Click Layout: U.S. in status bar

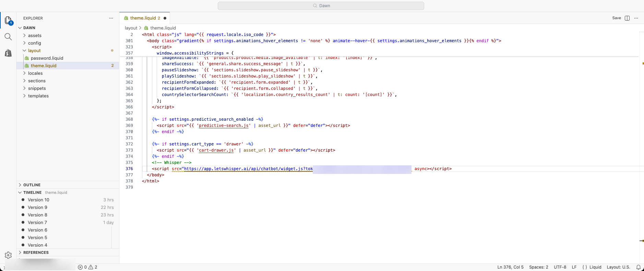618,267
